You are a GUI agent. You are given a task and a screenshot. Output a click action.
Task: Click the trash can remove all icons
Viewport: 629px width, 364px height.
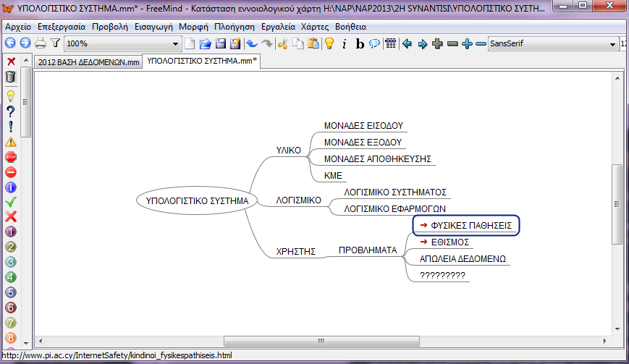(11, 77)
